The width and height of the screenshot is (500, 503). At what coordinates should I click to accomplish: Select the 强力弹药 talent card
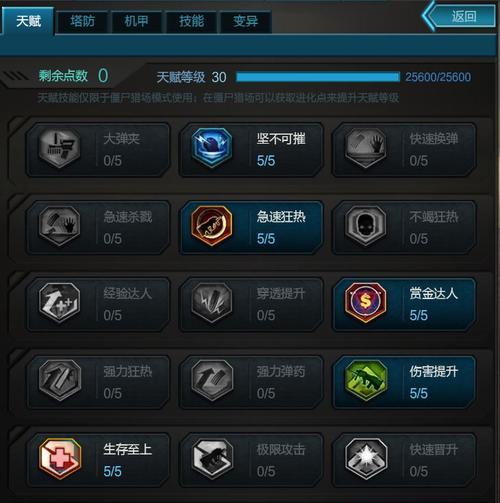pos(251,382)
